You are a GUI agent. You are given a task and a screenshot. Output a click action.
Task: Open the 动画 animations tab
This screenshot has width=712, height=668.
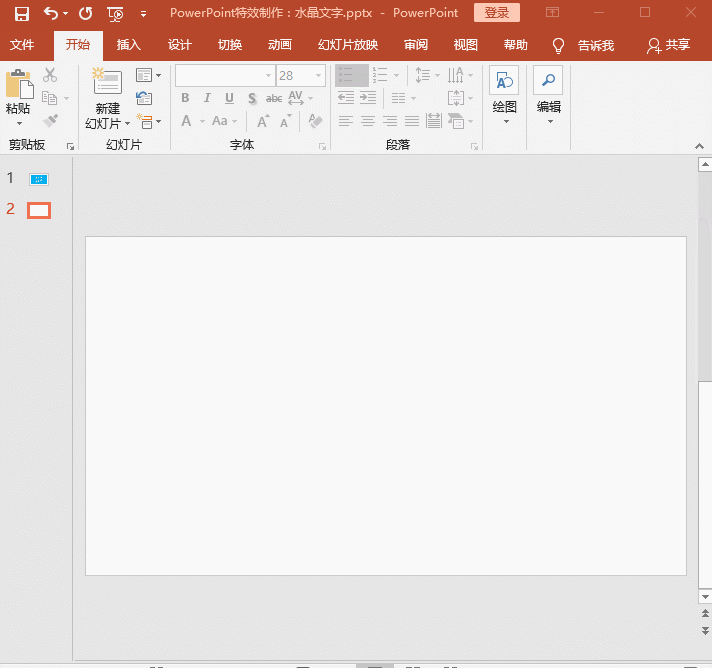(280, 45)
